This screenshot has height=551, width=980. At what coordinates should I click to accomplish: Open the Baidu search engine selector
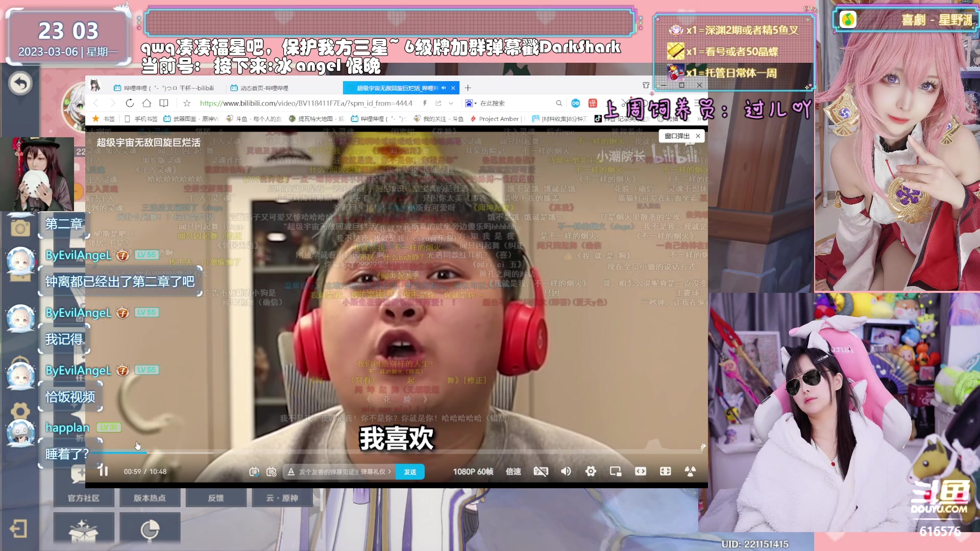(x=470, y=103)
